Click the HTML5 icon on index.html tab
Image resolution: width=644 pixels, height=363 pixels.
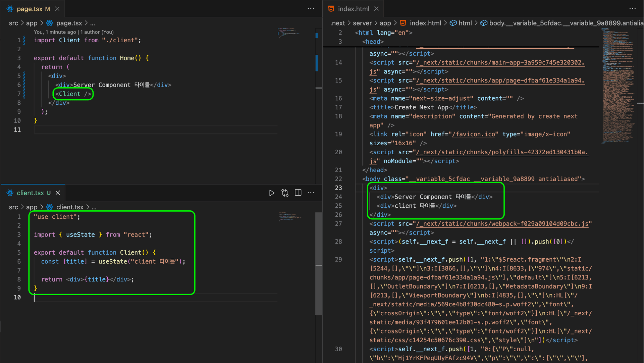coord(331,9)
